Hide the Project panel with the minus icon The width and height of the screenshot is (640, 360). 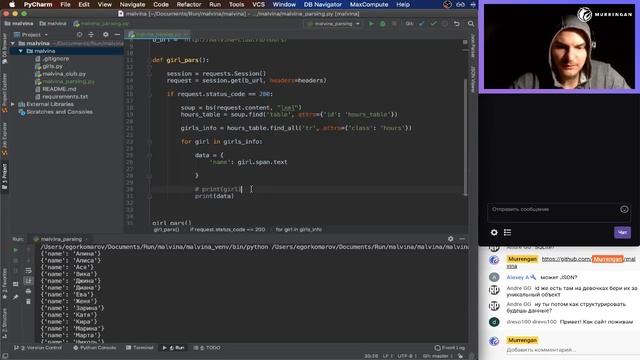pyautogui.click(x=117, y=35)
